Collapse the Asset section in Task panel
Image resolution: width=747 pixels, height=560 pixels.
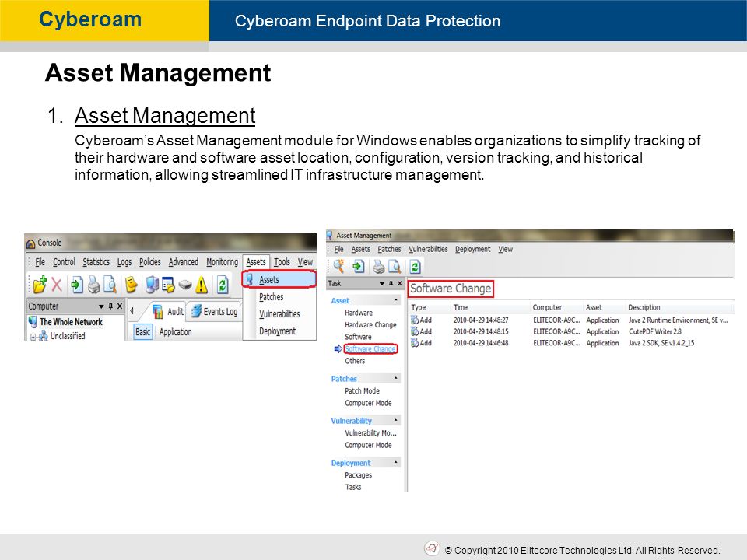click(396, 300)
